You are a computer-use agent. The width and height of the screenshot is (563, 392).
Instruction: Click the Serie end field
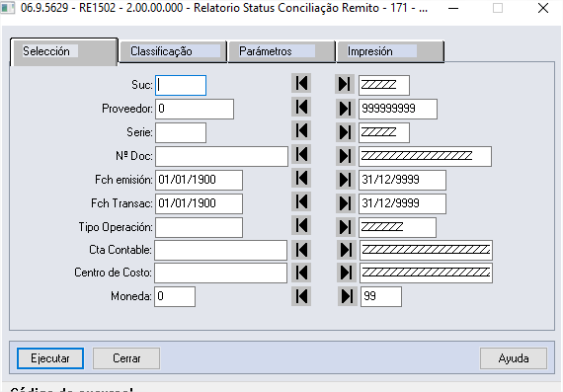coord(384,133)
